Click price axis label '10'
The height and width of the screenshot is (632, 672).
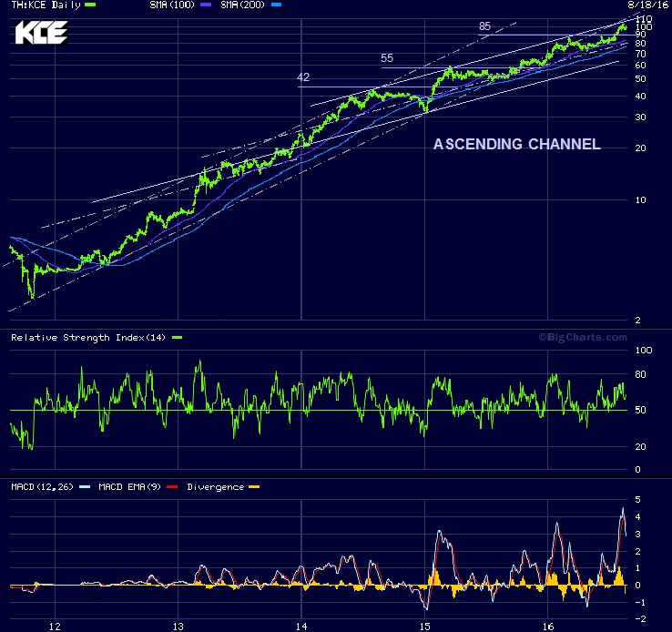coord(640,200)
